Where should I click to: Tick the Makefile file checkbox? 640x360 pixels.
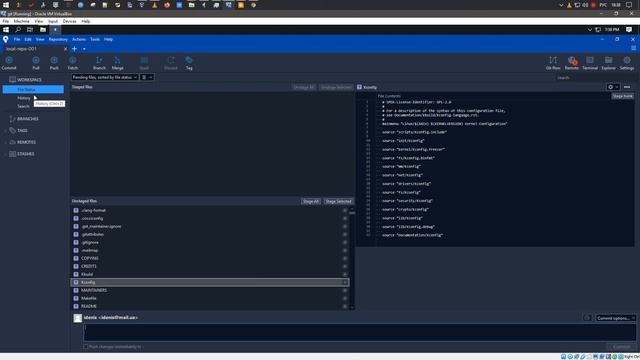(76, 298)
